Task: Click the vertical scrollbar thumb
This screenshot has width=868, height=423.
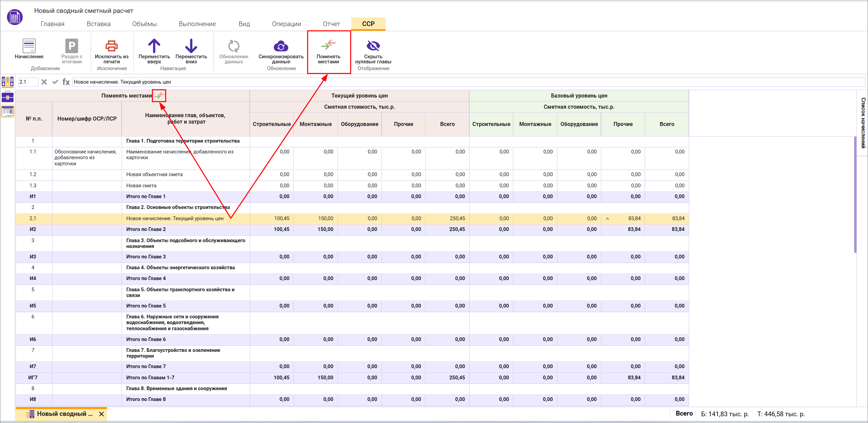Action: coord(855,195)
